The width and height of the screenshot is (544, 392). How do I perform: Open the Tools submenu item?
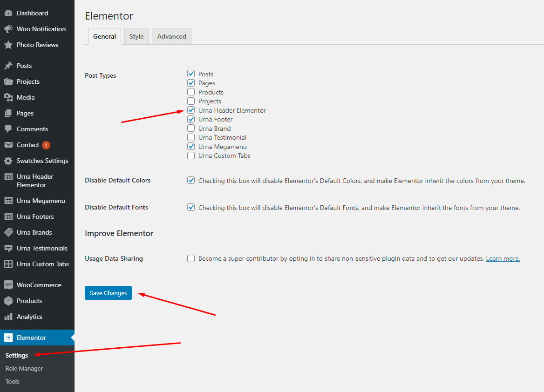(x=13, y=382)
